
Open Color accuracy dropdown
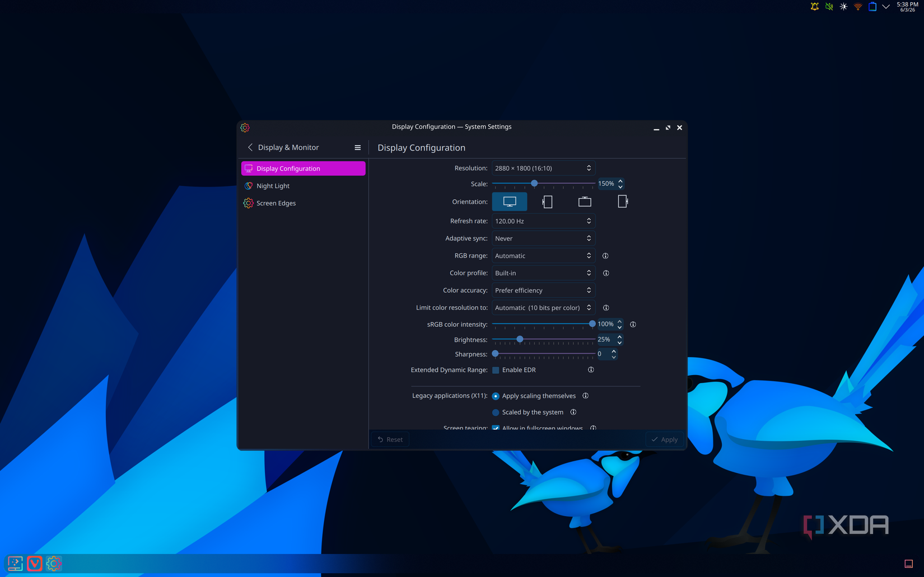click(543, 290)
